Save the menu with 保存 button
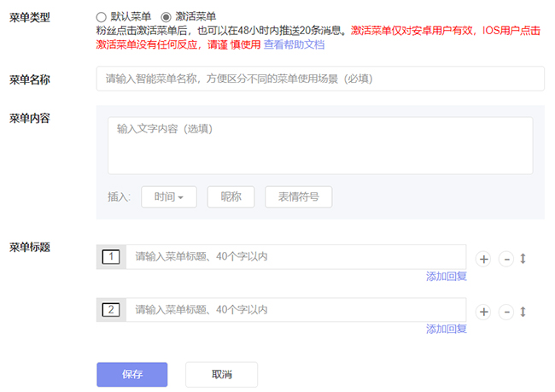 point(132,374)
